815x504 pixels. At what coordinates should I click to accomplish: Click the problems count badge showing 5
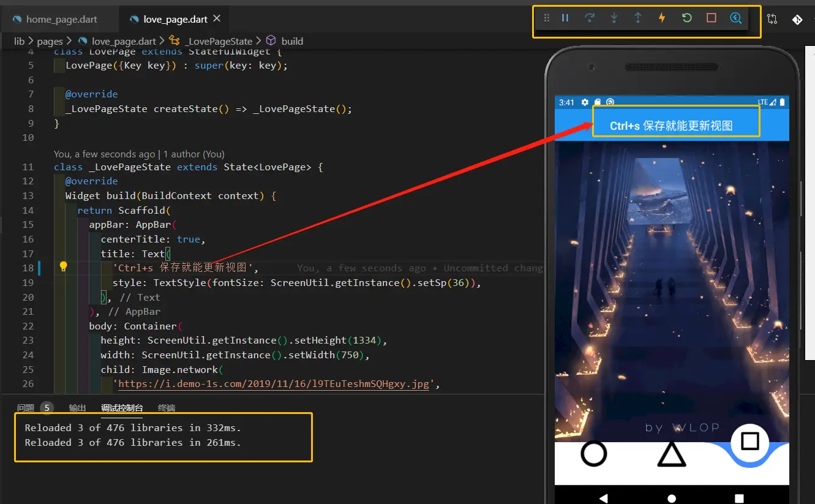47,408
